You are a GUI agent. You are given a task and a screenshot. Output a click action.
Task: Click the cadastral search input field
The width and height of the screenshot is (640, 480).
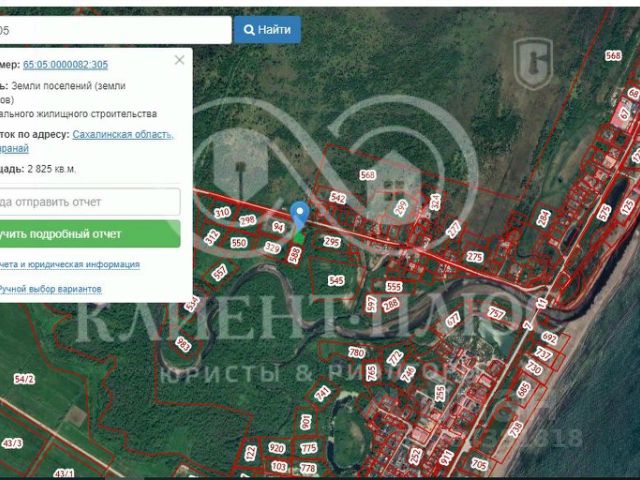(x=116, y=30)
